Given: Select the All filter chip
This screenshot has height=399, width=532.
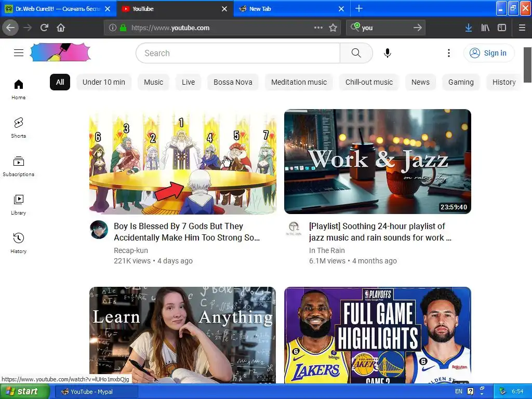Looking at the screenshot, I should (x=60, y=82).
